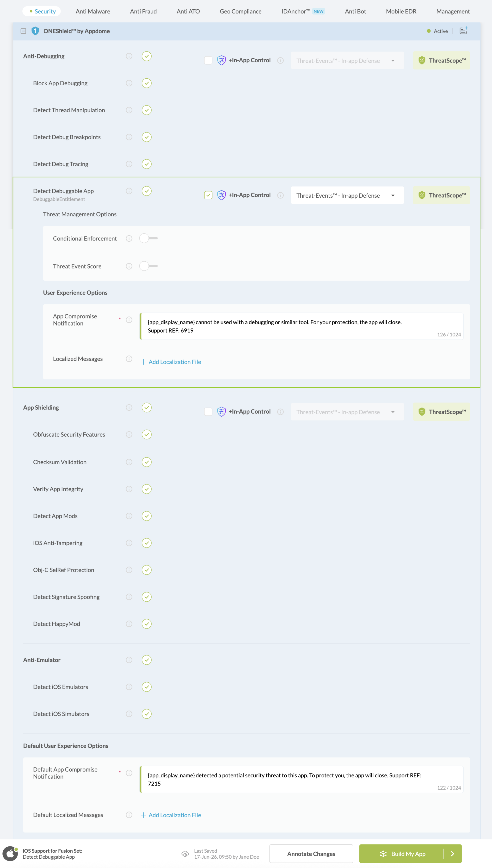This screenshot has height=868, width=492.
Task: Open info icon for App Shielding
Action: 129,408
